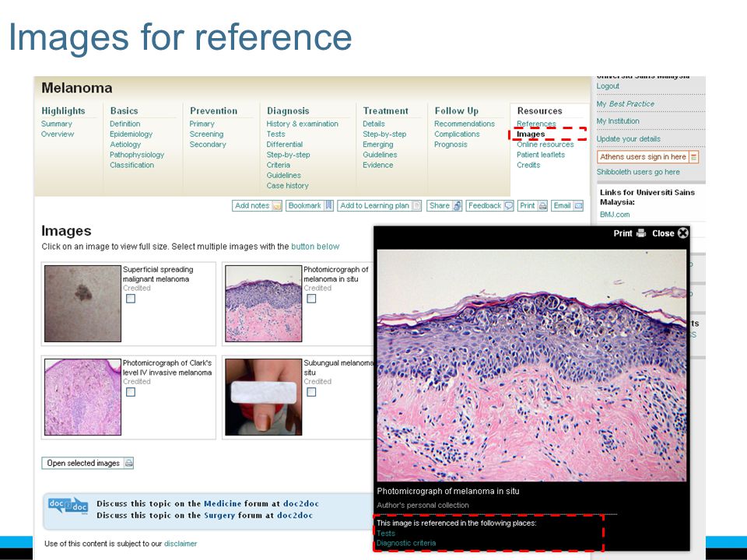Open the Treatment section heading
Viewport: 747px width, 560px height.
[386, 111]
